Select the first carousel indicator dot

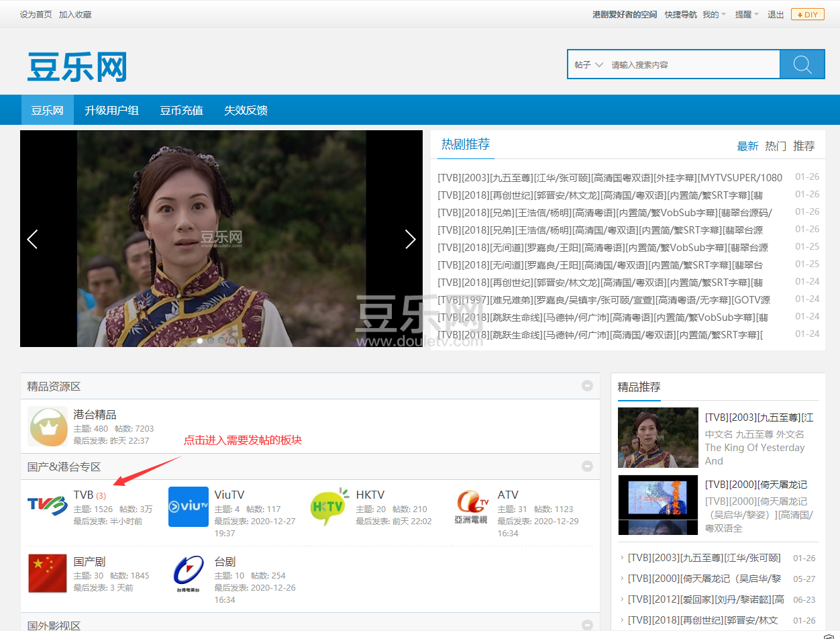click(200, 340)
